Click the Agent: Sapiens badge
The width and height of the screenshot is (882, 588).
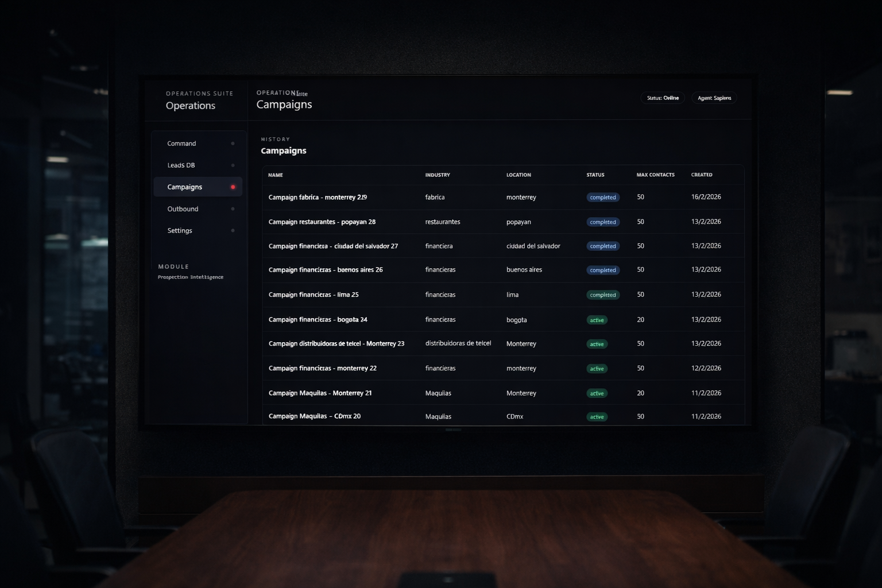[714, 98]
